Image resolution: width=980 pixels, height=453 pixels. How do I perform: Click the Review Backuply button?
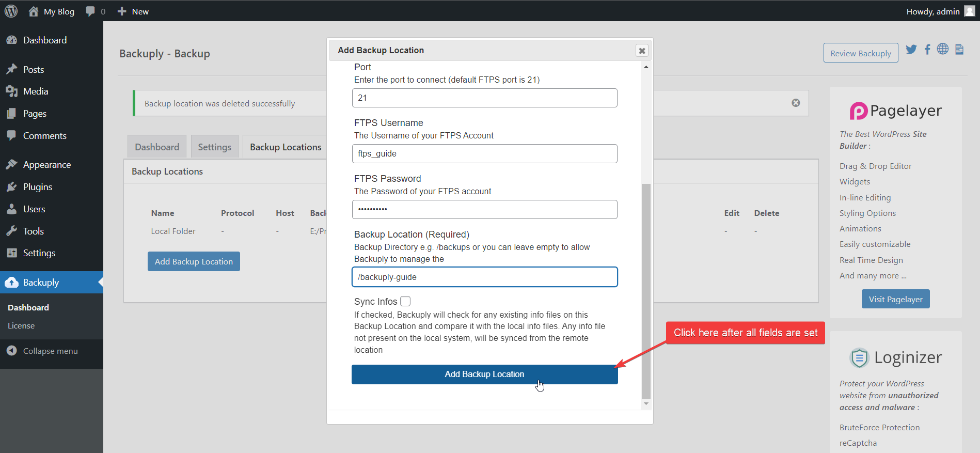point(860,53)
